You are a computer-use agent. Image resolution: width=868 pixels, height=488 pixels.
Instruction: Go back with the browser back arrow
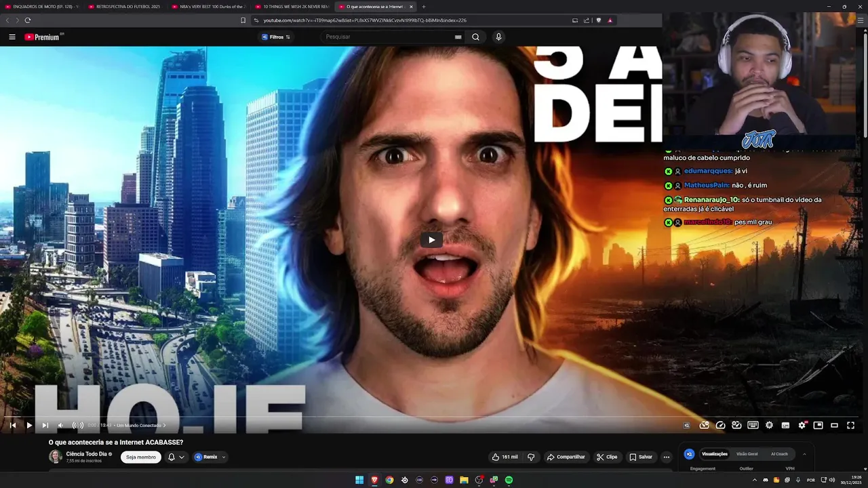[x=7, y=20]
